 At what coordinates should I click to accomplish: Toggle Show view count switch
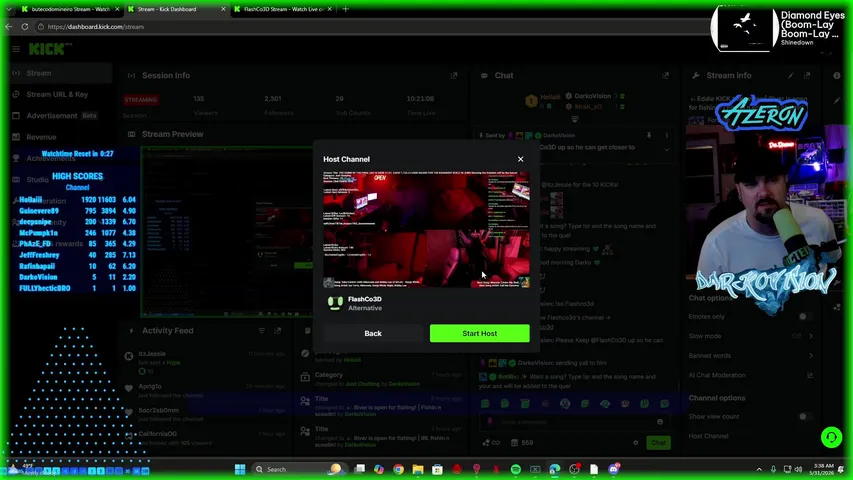[804, 416]
